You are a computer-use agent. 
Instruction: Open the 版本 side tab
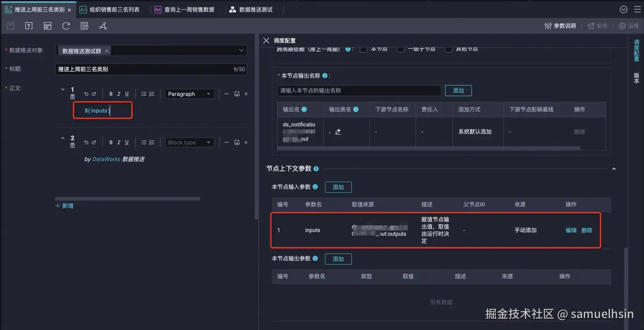pos(637,78)
